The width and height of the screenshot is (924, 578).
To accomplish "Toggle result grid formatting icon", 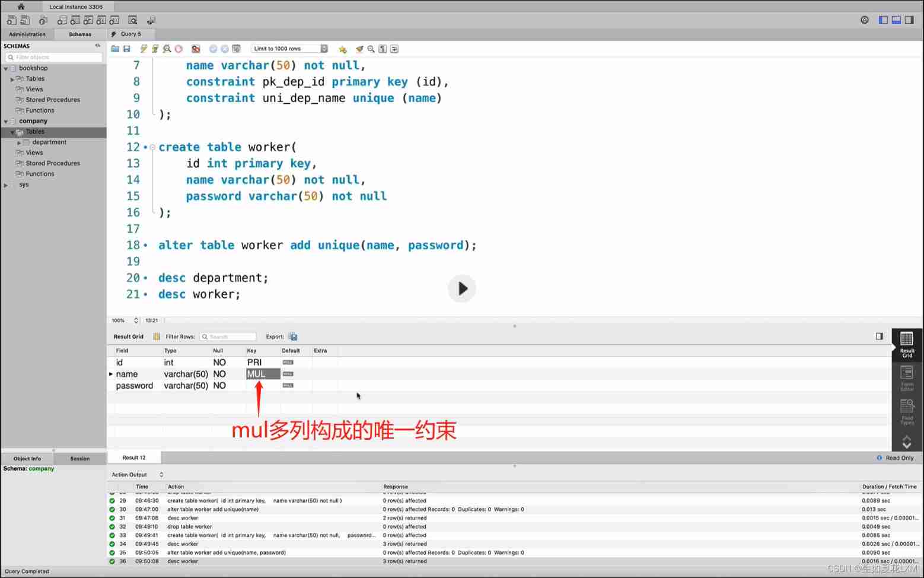I will pos(157,336).
